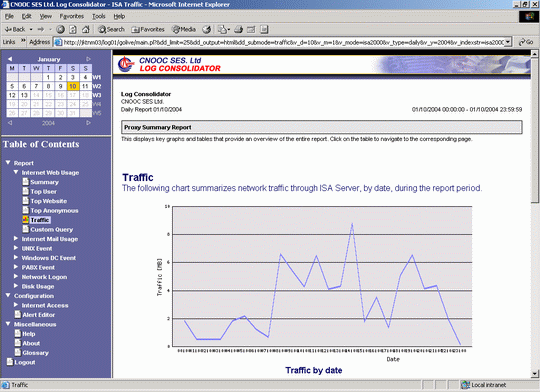Open the Favorites menu

72,16
